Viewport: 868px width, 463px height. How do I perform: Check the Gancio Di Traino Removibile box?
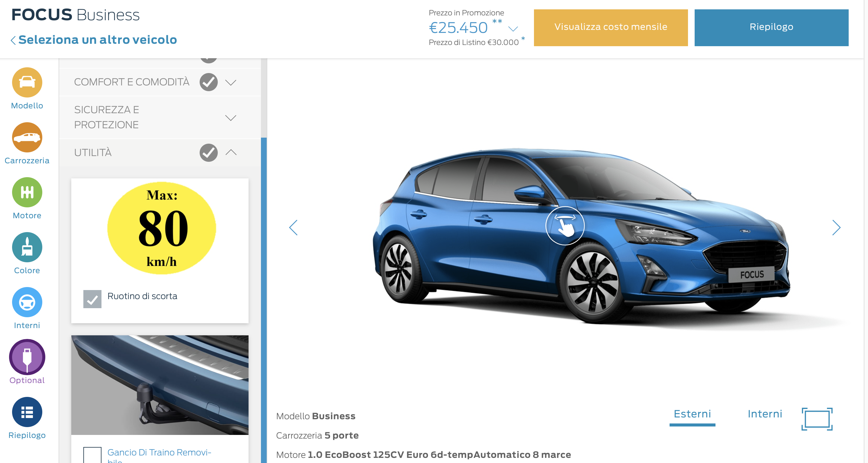92,455
